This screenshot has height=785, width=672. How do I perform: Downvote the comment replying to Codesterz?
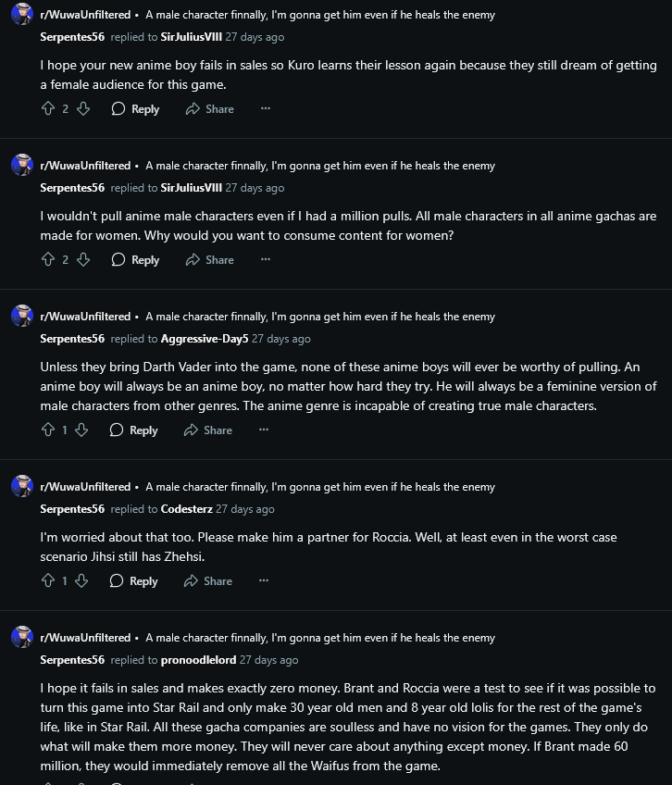pyautogui.click(x=81, y=580)
